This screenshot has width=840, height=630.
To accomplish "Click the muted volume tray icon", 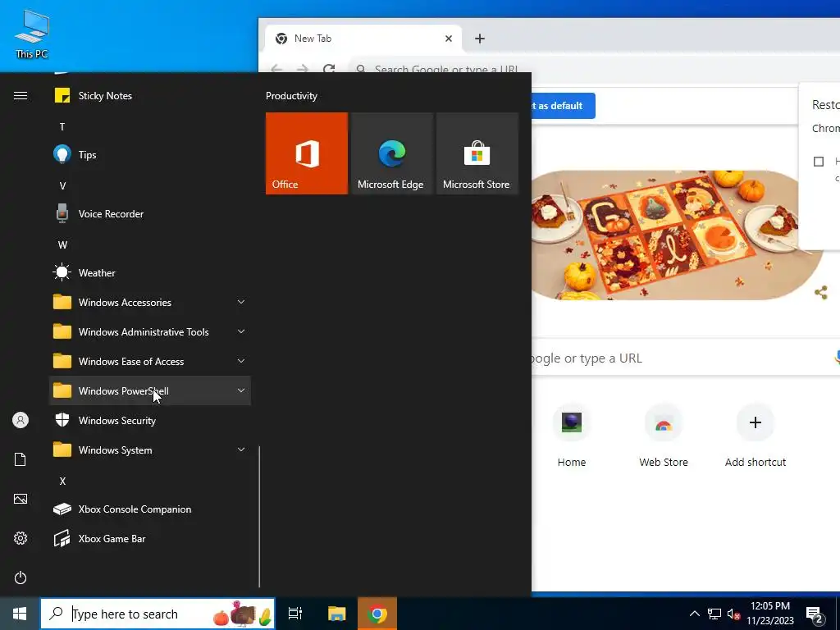I will pyautogui.click(x=733, y=614).
